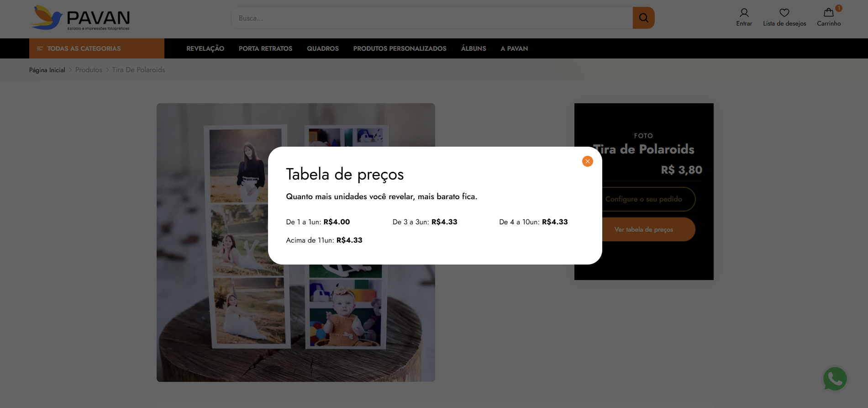This screenshot has width=868, height=408.
Task: Click the Ver tabela de preços button
Action: pyautogui.click(x=643, y=229)
